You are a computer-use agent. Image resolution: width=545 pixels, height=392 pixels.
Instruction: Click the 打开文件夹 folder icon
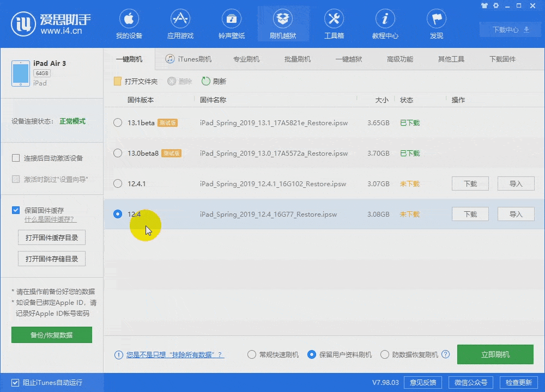click(117, 82)
